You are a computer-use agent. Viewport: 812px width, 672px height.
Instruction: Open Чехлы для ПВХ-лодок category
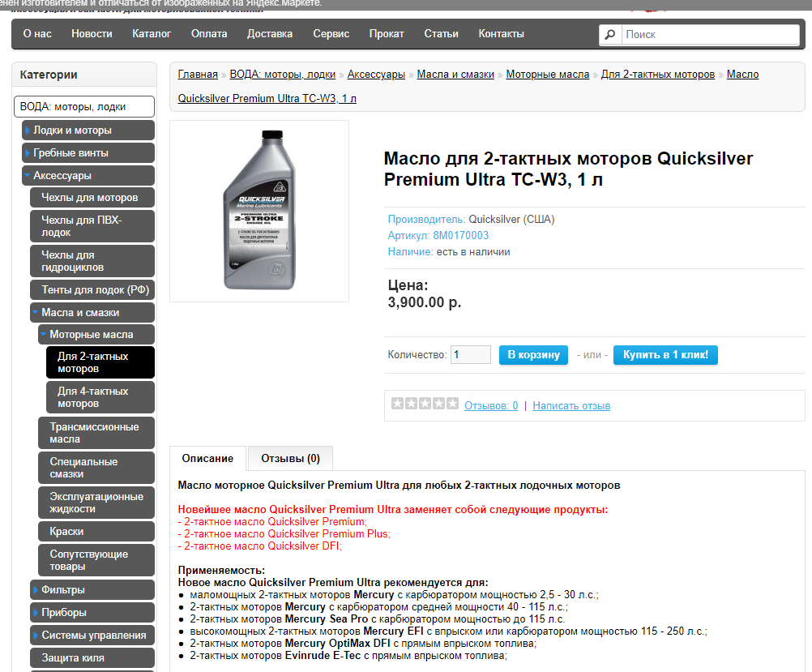tap(92, 226)
